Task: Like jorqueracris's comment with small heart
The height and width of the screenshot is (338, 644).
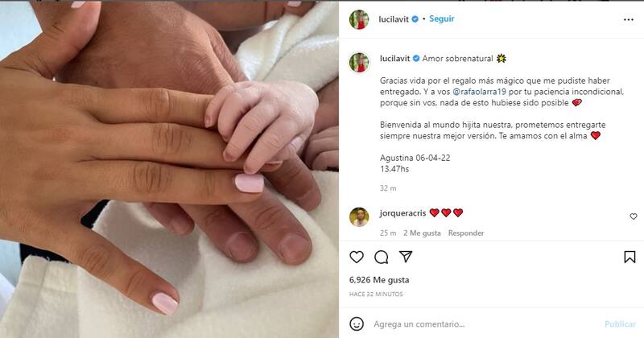Action: (x=634, y=216)
